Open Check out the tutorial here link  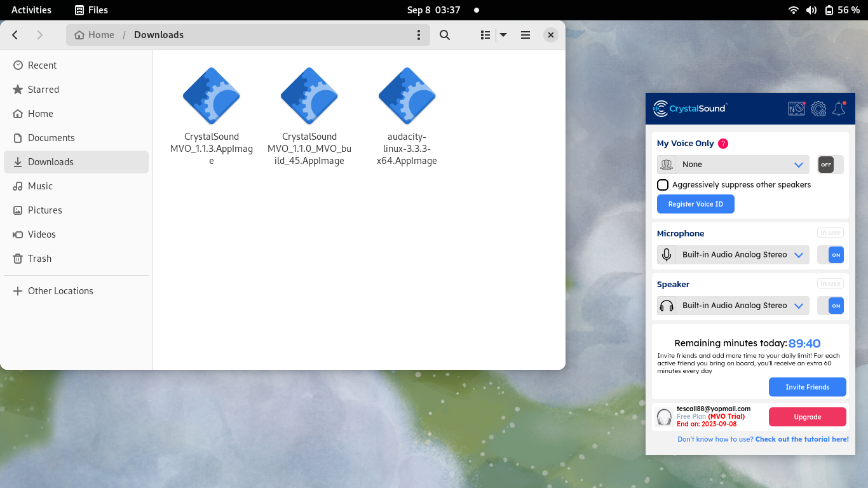(802, 439)
